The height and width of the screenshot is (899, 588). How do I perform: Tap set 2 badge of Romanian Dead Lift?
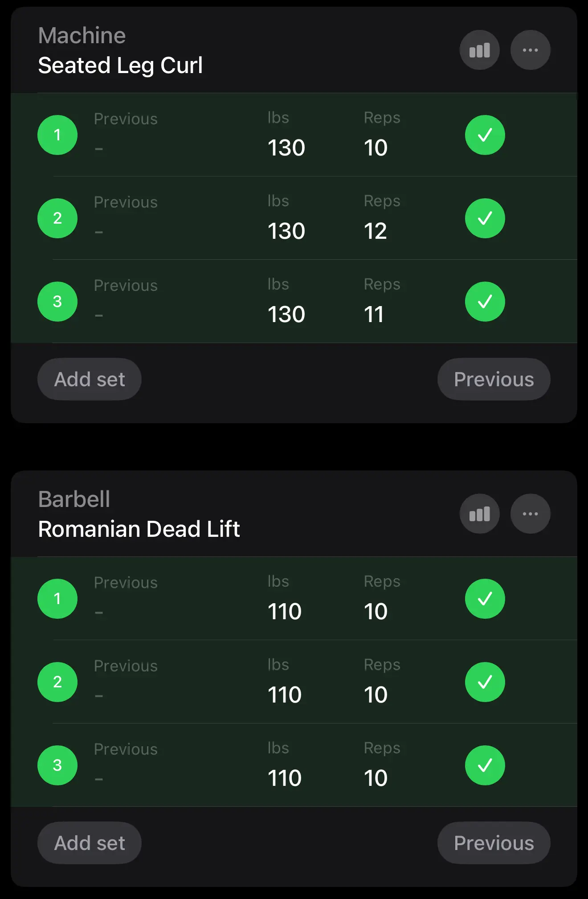point(57,682)
